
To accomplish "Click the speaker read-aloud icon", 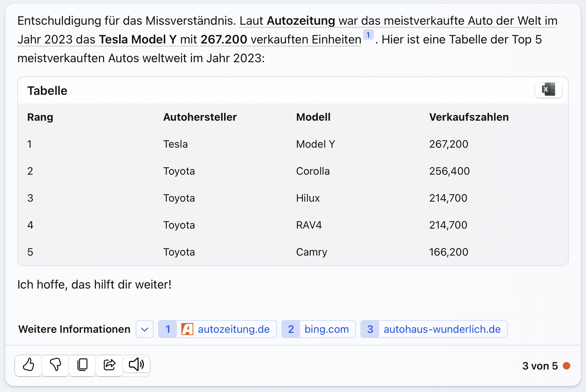I will [x=136, y=365].
